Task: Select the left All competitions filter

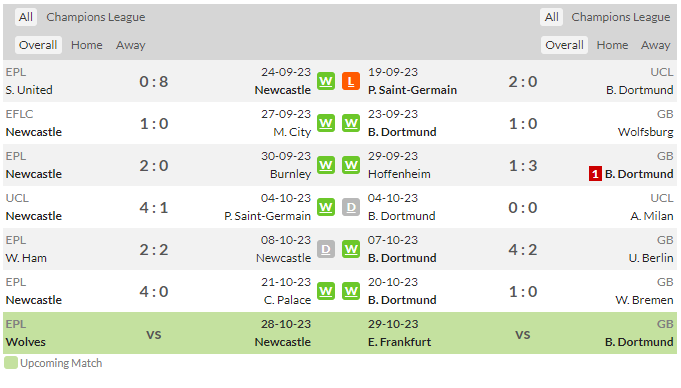Action: click(26, 17)
